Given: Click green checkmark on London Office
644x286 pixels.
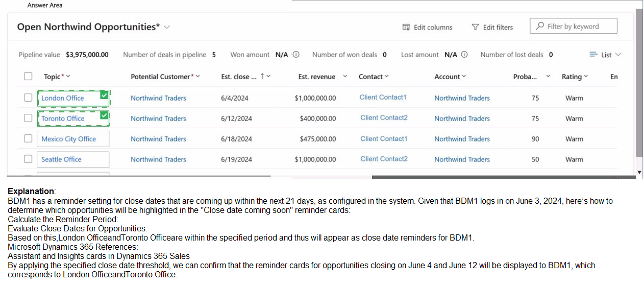Looking at the screenshot, I should click(104, 95).
